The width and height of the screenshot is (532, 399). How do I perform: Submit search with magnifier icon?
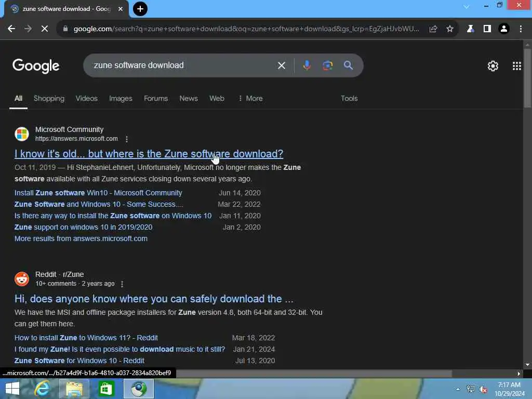coord(348,65)
